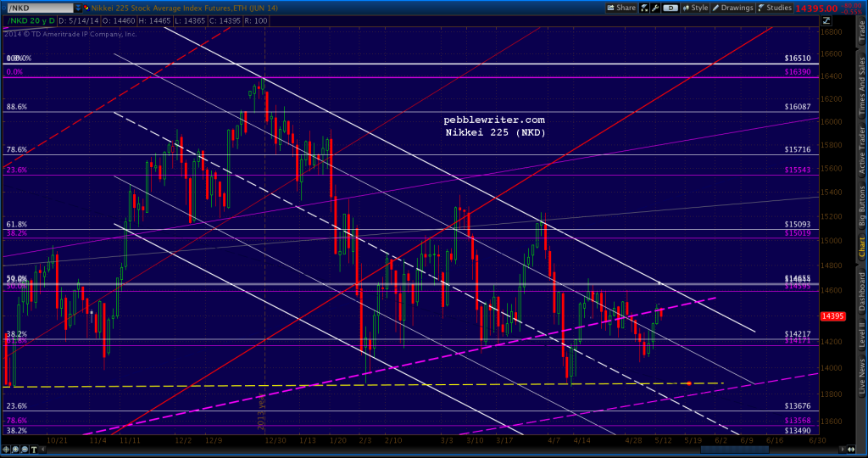This screenshot has height=458, width=868.
Task: Open the Trade side tab
Action: click(862, 33)
